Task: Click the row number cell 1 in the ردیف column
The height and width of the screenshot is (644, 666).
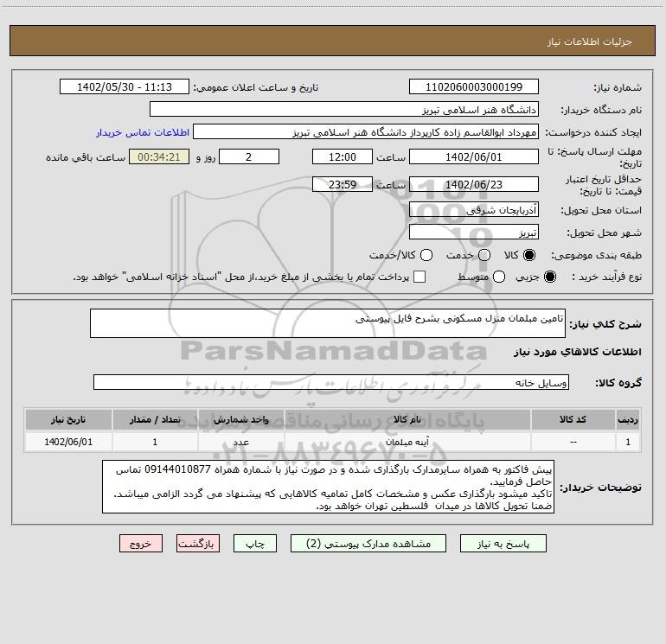Action: click(x=628, y=442)
